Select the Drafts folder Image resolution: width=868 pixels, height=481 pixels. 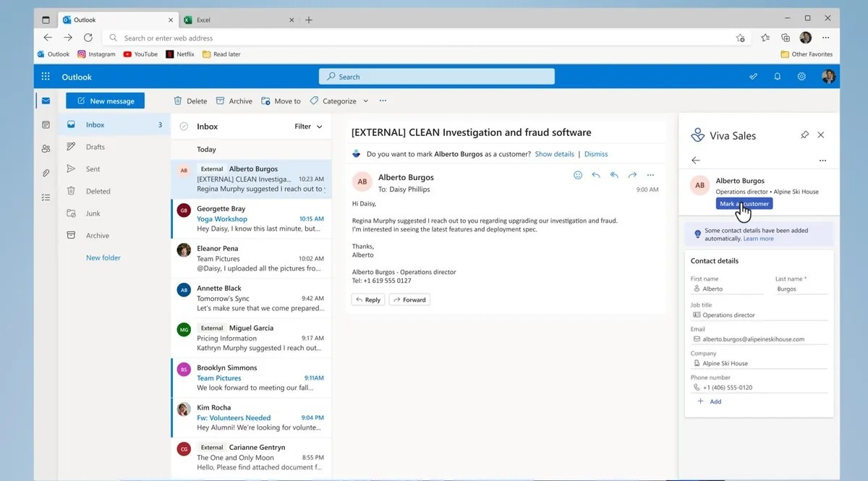95,147
